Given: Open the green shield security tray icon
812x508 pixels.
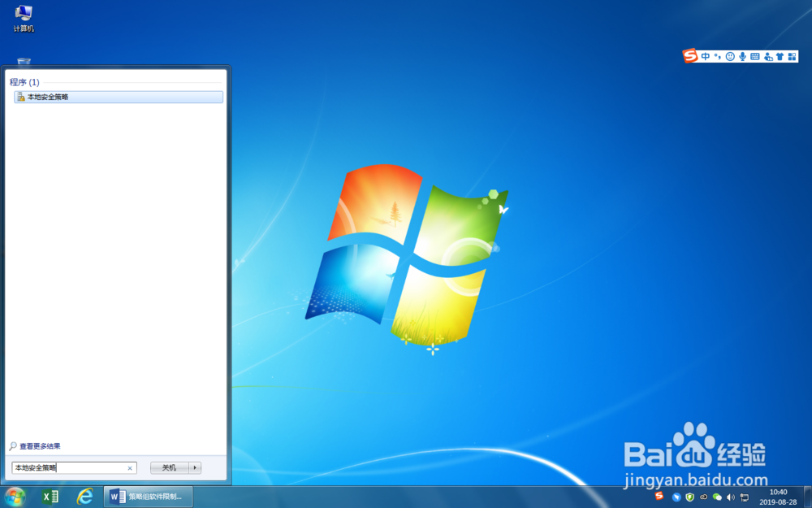Looking at the screenshot, I should (689, 497).
